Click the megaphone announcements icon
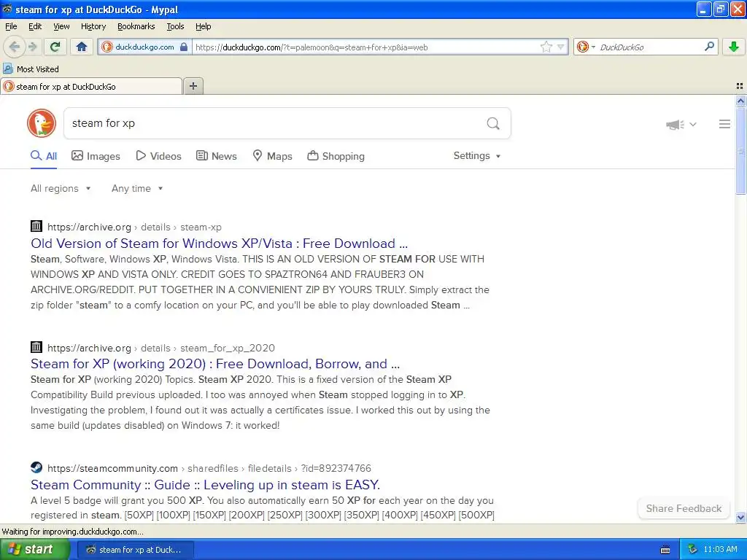Image resolution: width=747 pixels, height=560 pixels. (675, 125)
